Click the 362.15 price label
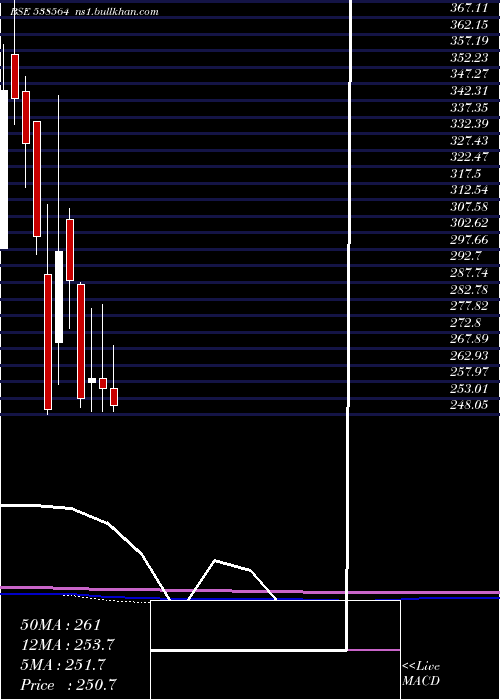 (469, 24)
